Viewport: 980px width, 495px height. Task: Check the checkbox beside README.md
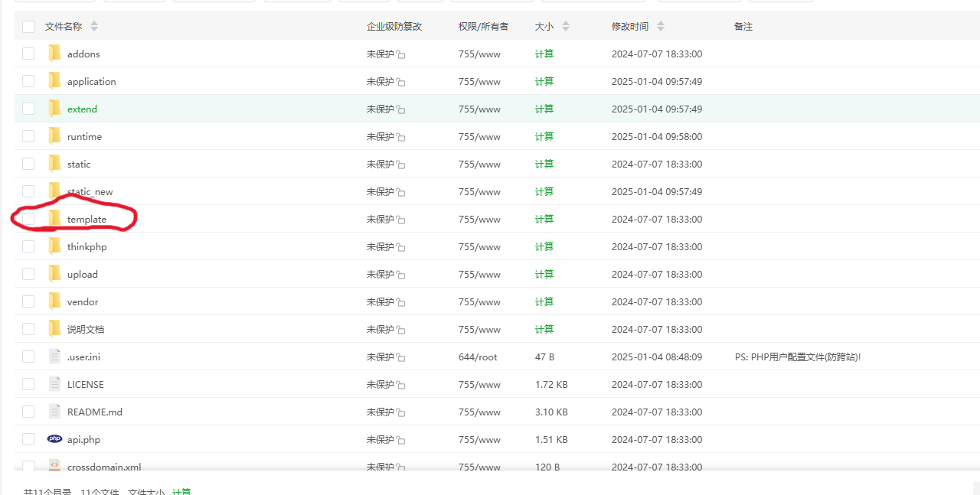(x=28, y=411)
